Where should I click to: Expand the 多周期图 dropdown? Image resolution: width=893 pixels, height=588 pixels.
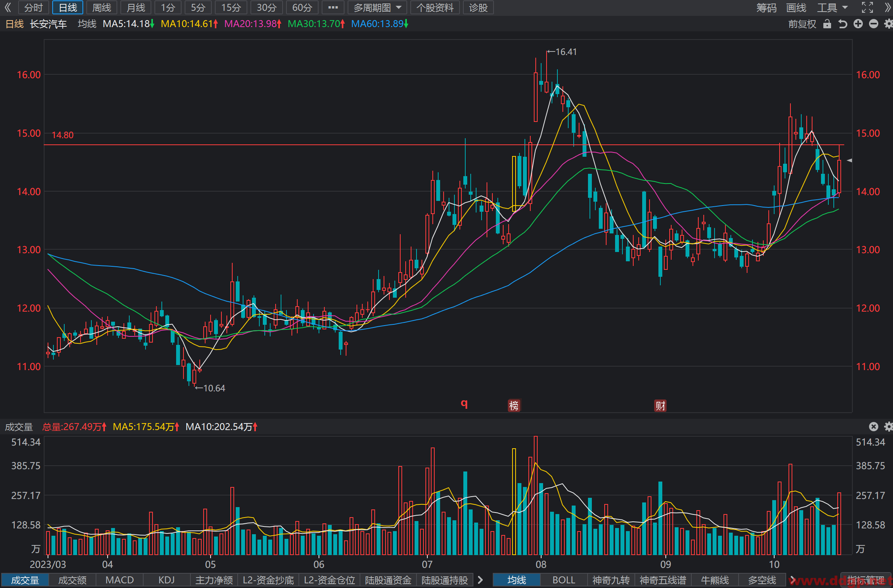(377, 7)
